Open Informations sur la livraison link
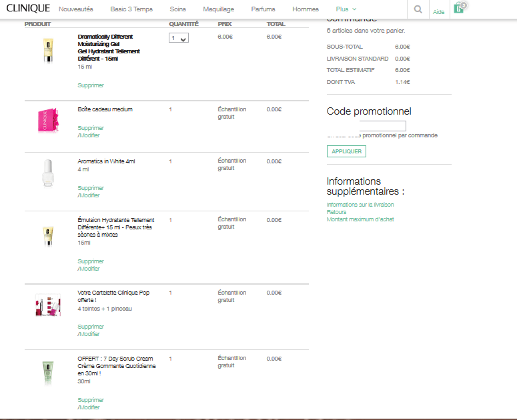The height and width of the screenshot is (420, 517). [x=360, y=205]
